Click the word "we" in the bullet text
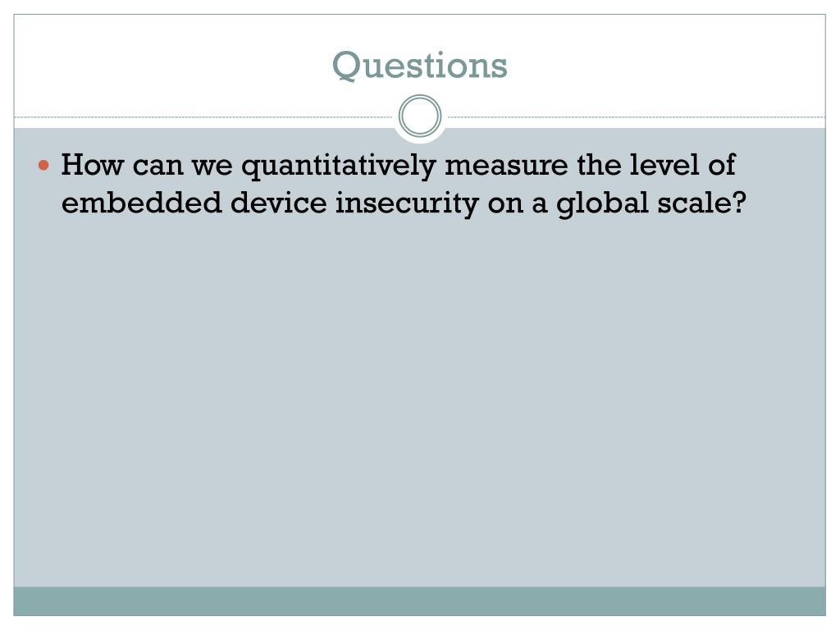840x630 pixels. (x=212, y=166)
